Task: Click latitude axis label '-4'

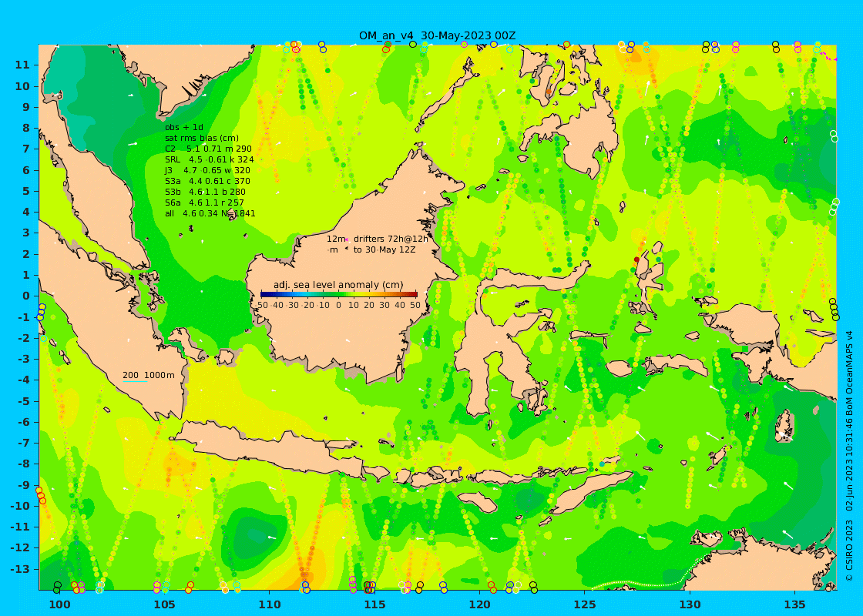Action: (24, 380)
